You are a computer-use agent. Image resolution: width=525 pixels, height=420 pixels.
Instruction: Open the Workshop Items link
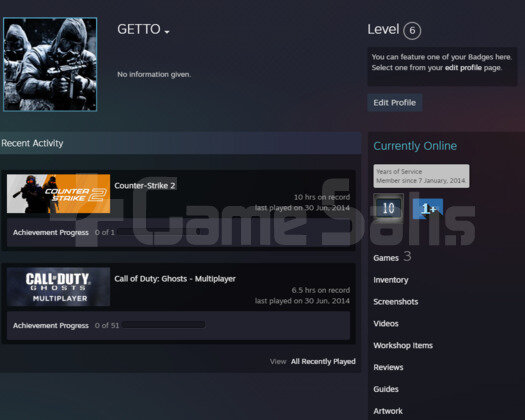[x=403, y=345]
